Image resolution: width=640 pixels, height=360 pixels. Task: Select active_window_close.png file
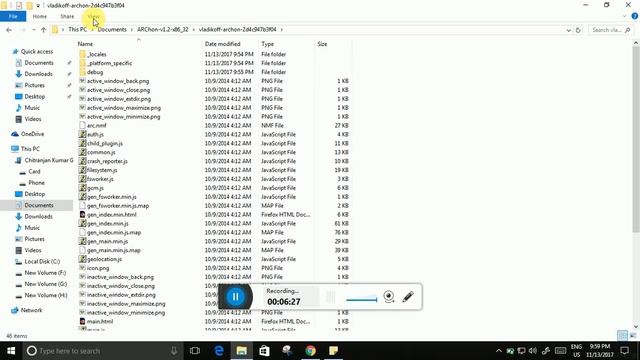(118, 90)
